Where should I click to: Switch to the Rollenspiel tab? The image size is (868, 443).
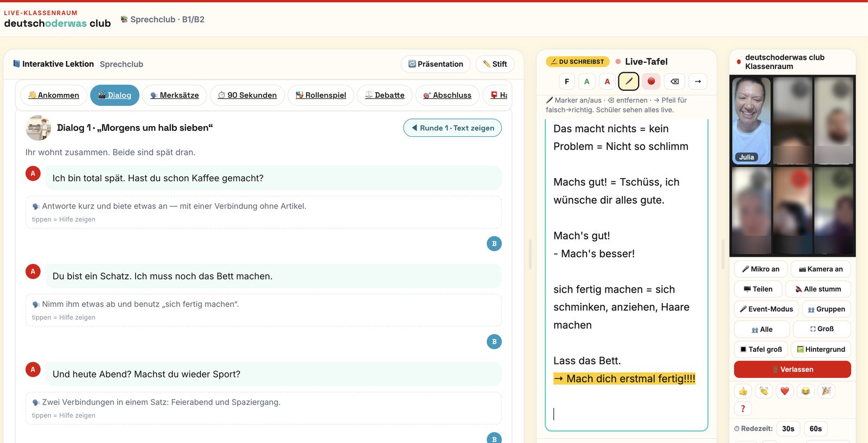321,96
